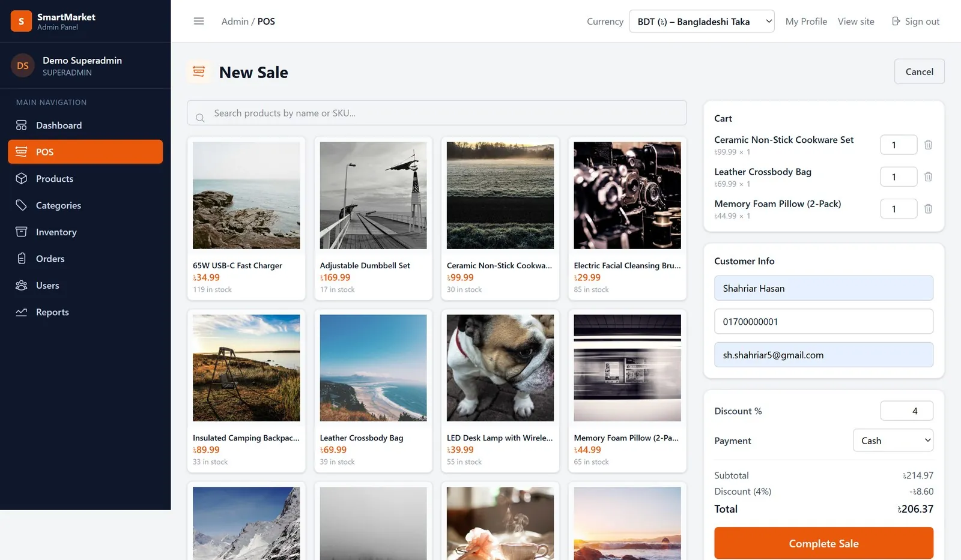Click Complete Sale button

(x=823, y=543)
